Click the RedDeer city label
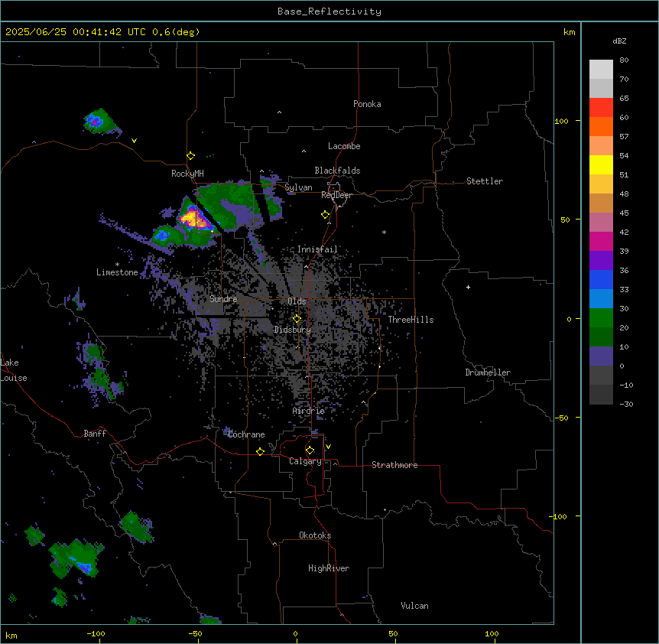The height and width of the screenshot is (644, 659). pos(336,195)
